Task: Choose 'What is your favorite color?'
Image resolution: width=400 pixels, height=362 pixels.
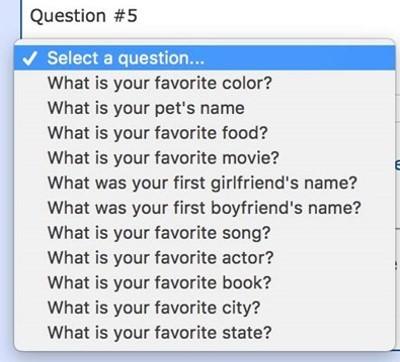Action: pos(204,83)
